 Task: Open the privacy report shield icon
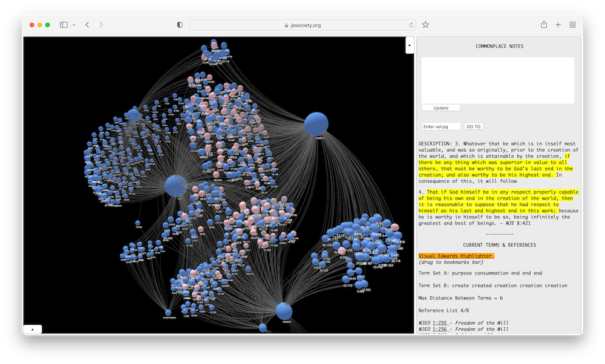click(180, 25)
